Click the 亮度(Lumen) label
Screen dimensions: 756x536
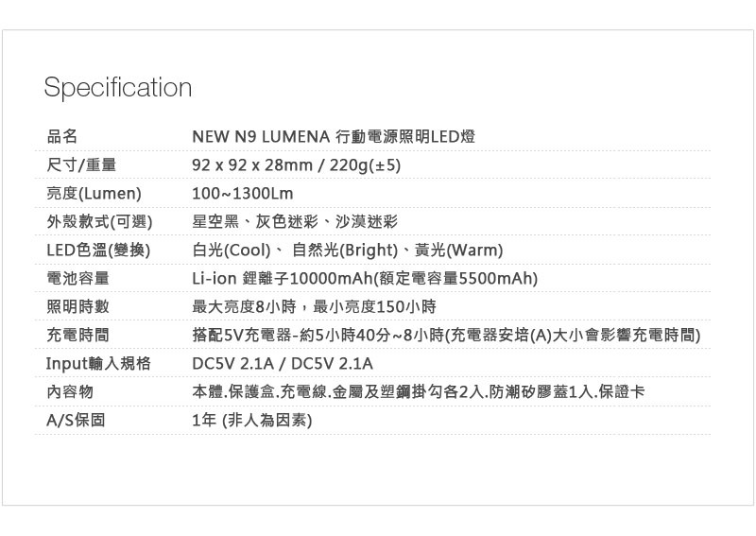pos(94,194)
